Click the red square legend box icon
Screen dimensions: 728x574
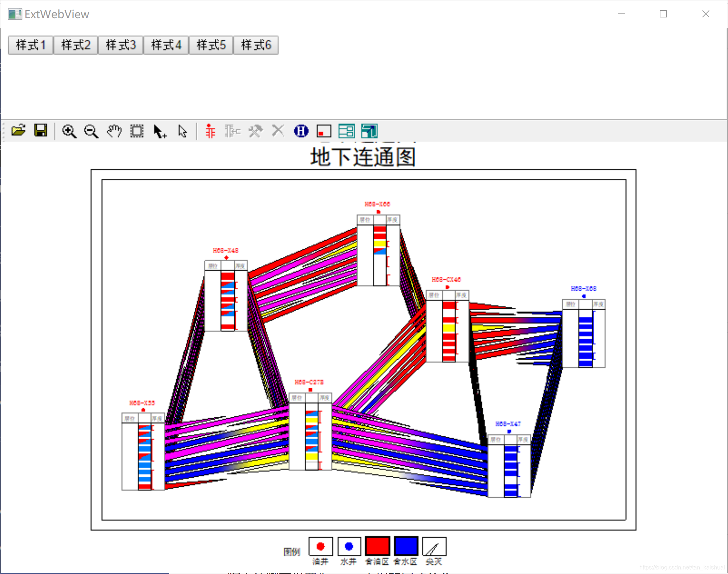click(x=324, y=131)
